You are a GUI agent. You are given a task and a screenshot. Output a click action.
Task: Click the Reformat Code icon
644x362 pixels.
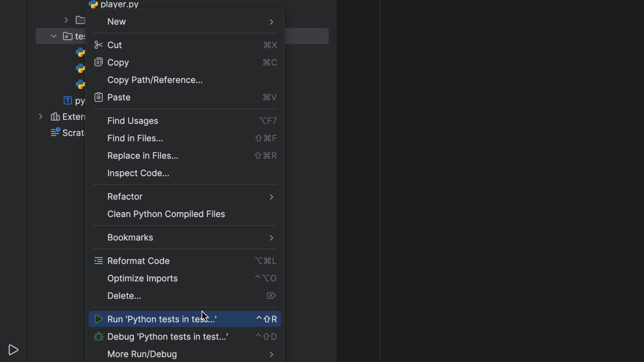click(98, 261)
